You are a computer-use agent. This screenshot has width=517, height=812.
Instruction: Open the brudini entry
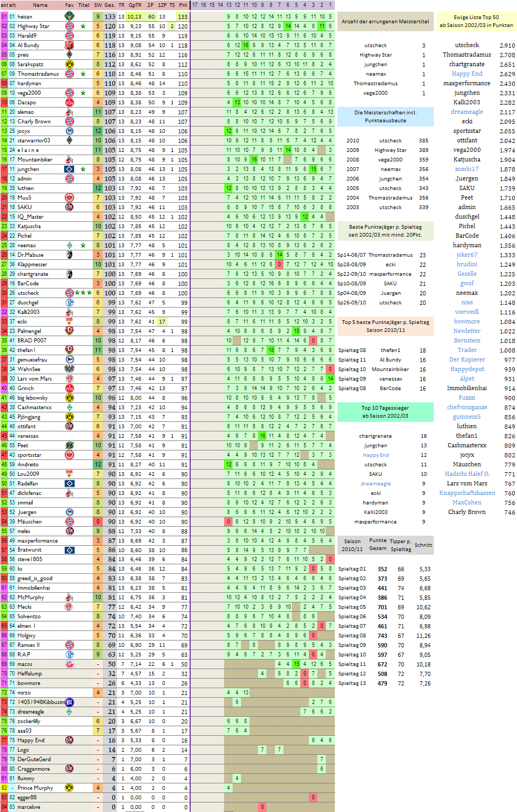click(467, 264)
